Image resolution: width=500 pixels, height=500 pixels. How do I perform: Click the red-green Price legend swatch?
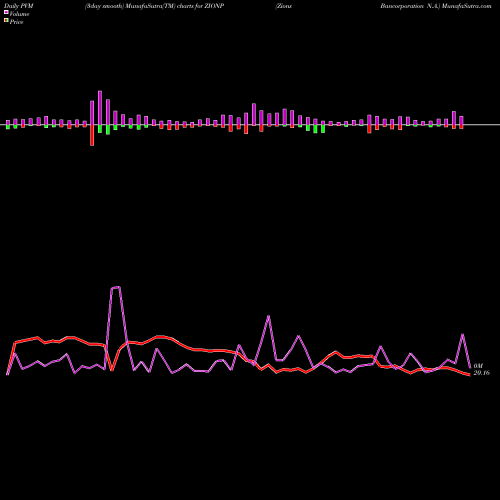pyautogui.click(x=6, y=21)
